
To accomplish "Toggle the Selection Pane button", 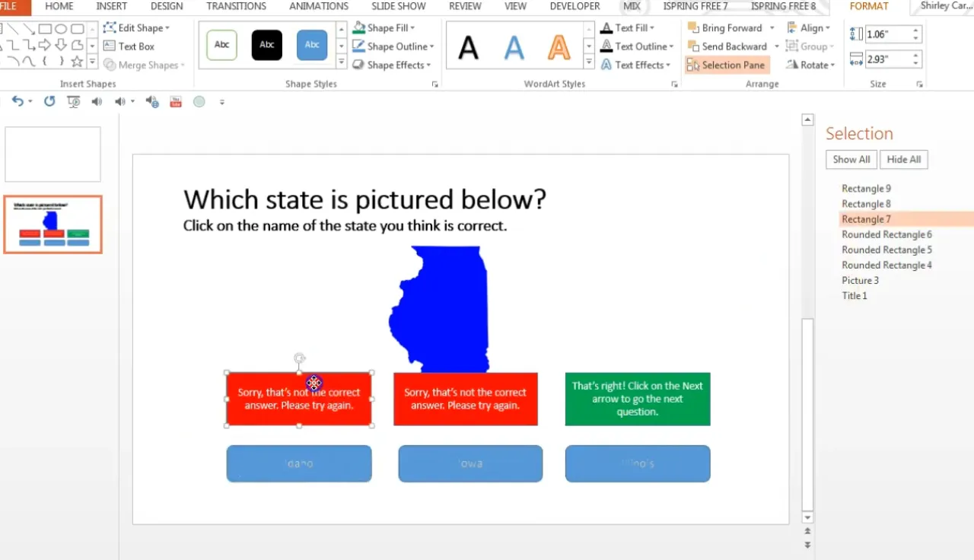I will (726, 65).
